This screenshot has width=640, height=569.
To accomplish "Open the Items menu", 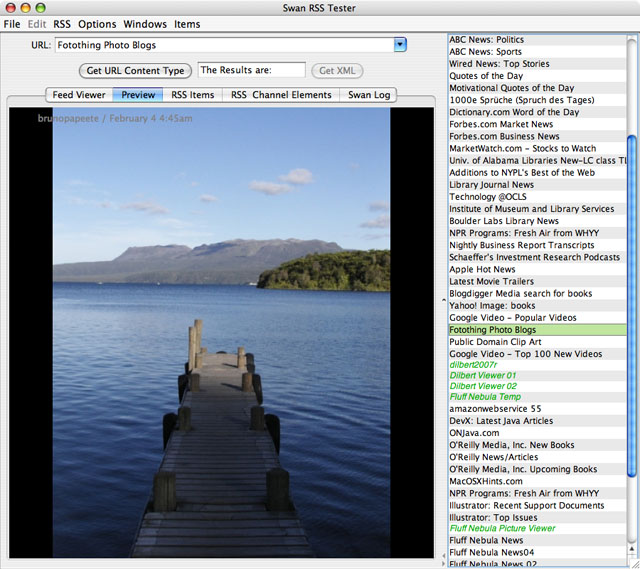I will (x=187, y=24).
